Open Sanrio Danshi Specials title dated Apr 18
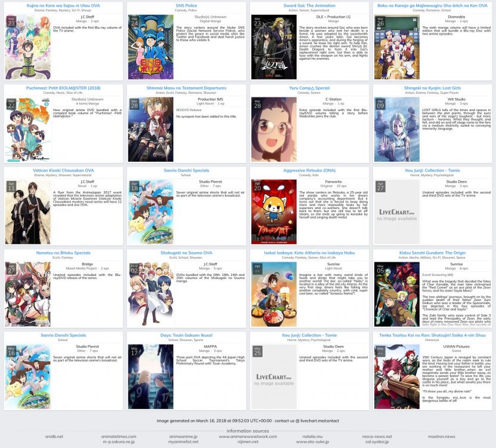This screenshot has width=496, height=448. (x=186, y=170)
